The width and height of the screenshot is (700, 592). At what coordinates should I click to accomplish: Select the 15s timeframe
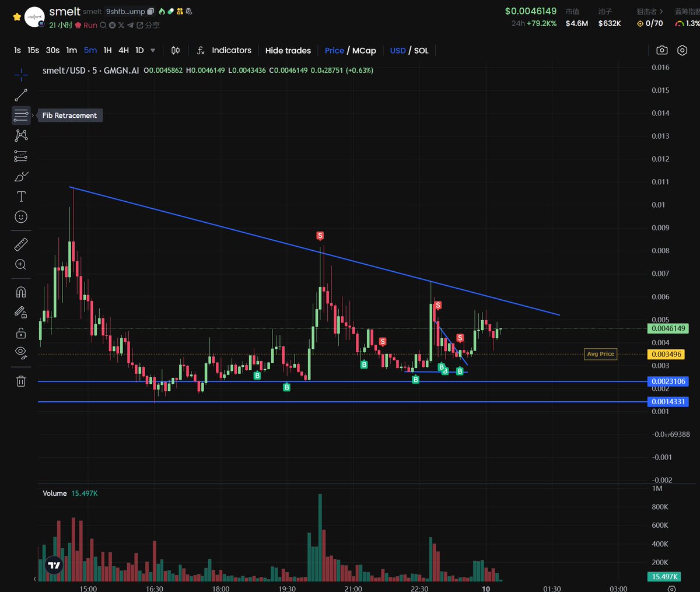(33, 51)
